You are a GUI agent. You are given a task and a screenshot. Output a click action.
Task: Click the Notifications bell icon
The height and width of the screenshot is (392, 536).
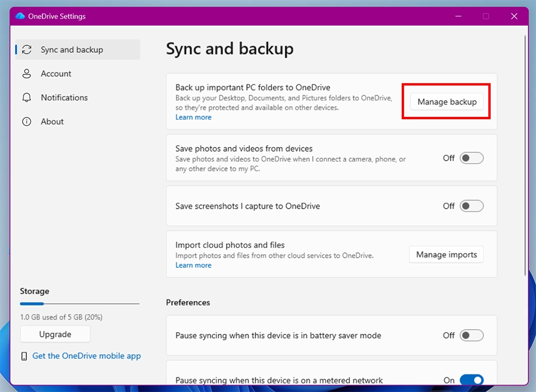click(27, 98)
